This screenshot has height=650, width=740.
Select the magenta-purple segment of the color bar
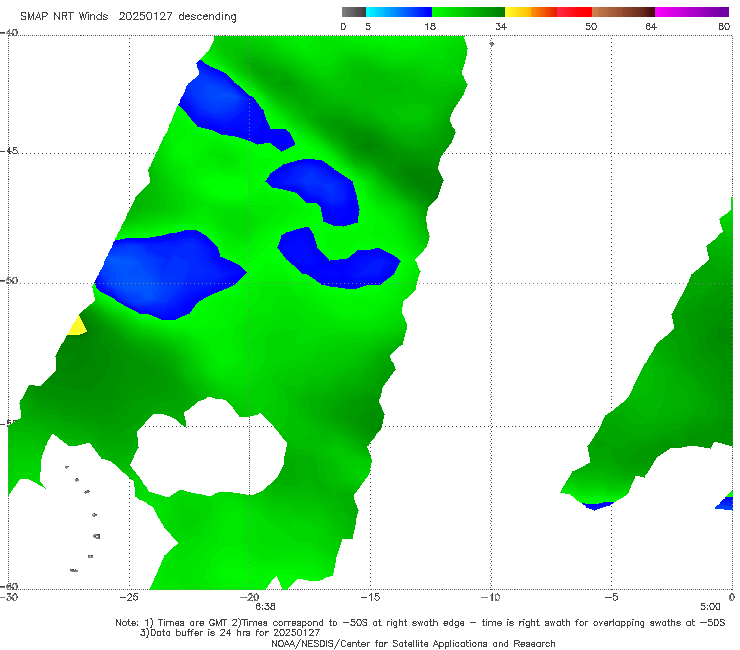(x=692, y=12)
